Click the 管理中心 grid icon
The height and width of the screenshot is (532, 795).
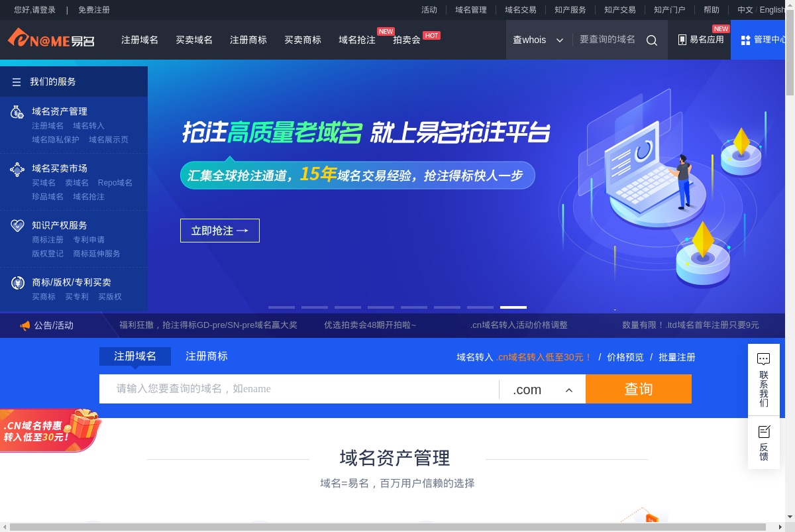point(745,40)
